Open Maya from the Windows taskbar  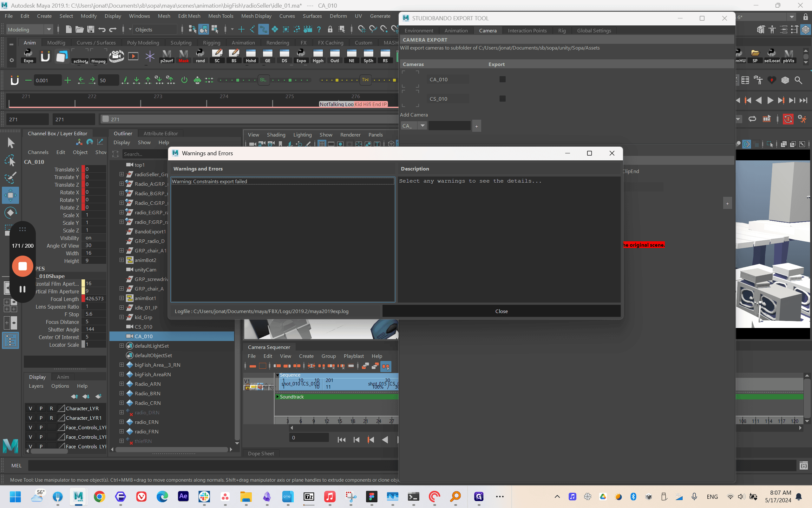[79, 496]
